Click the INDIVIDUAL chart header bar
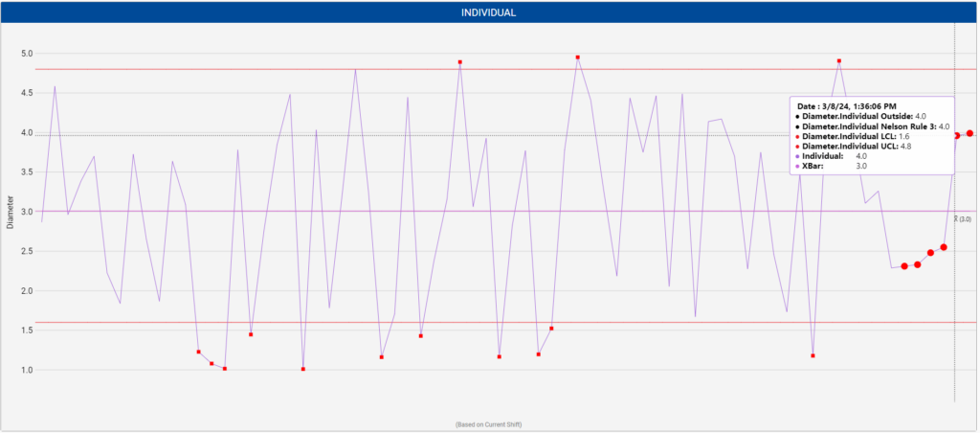 490,12
